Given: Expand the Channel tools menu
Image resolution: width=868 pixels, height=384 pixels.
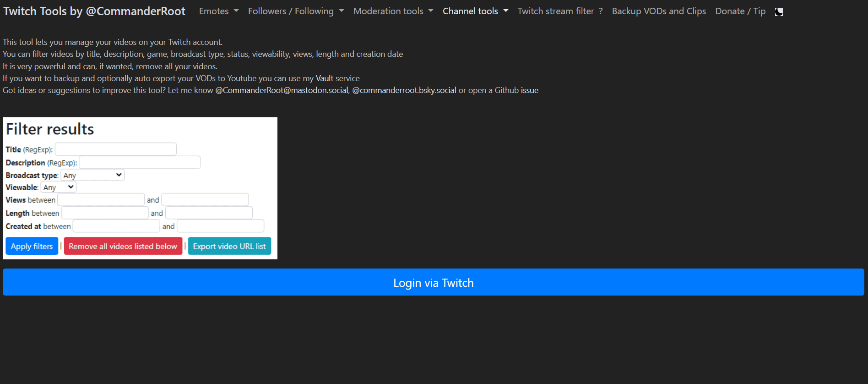Looking at the screenshot, I should [475, 11].
